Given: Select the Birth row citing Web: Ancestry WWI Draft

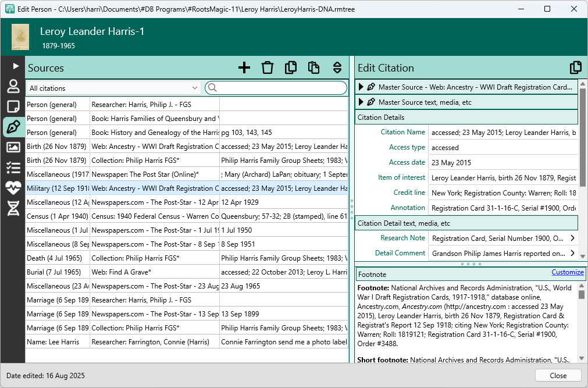Looking at the screenshot, I should [x=187, y=147].
